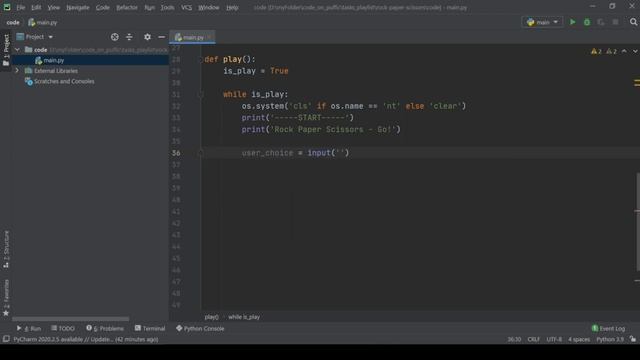This screenshot has height=360, width=640.
Task: Open the Window menu
Action: (x=209, y=7)
